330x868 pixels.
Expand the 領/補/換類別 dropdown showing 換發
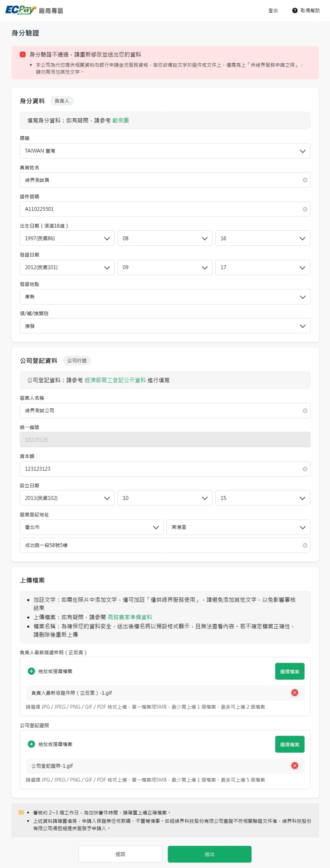pos(165,326)
